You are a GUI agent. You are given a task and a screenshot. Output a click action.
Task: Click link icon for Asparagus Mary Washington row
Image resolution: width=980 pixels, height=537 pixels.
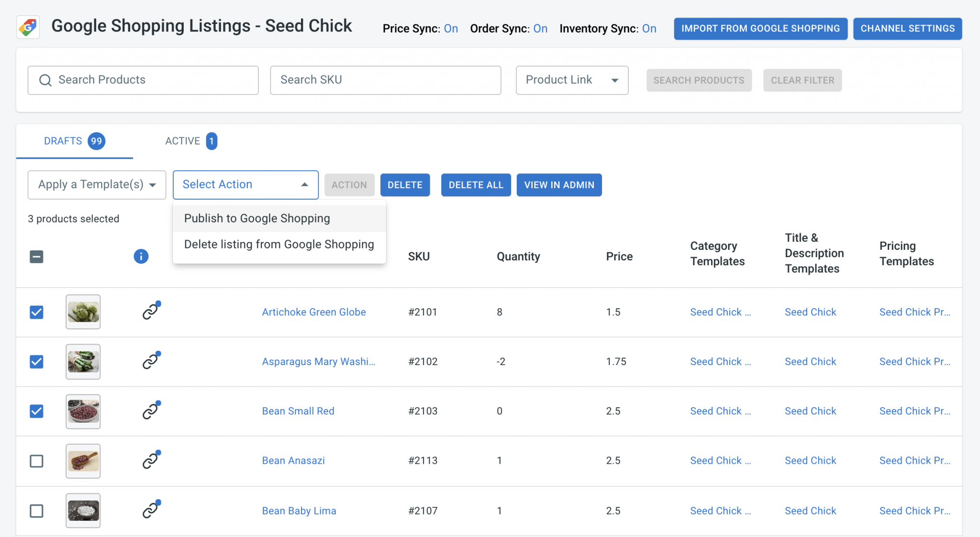coord(150,361)
